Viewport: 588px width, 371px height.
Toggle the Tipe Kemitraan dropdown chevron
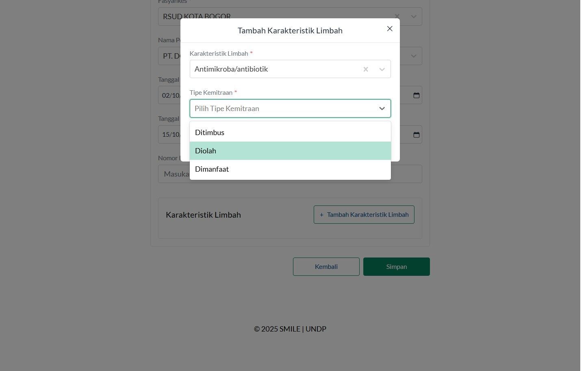382,109
